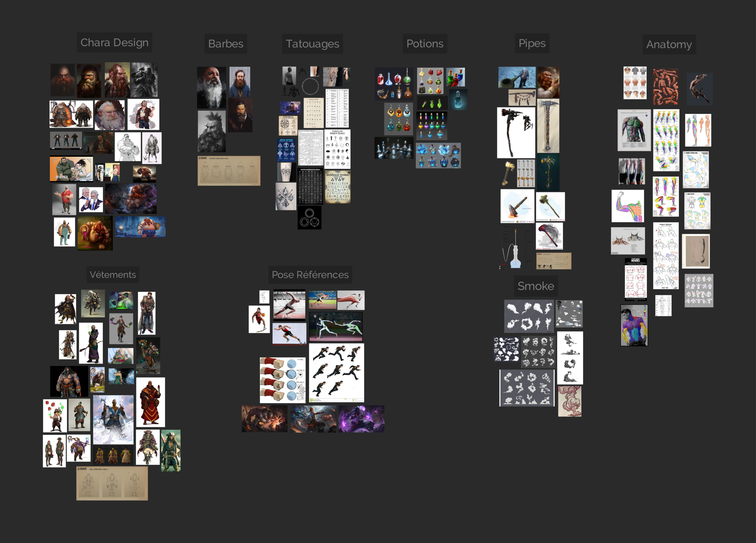
Task: Select the purple splash art image
Action: pyautogui.click(x=361, y=419)
